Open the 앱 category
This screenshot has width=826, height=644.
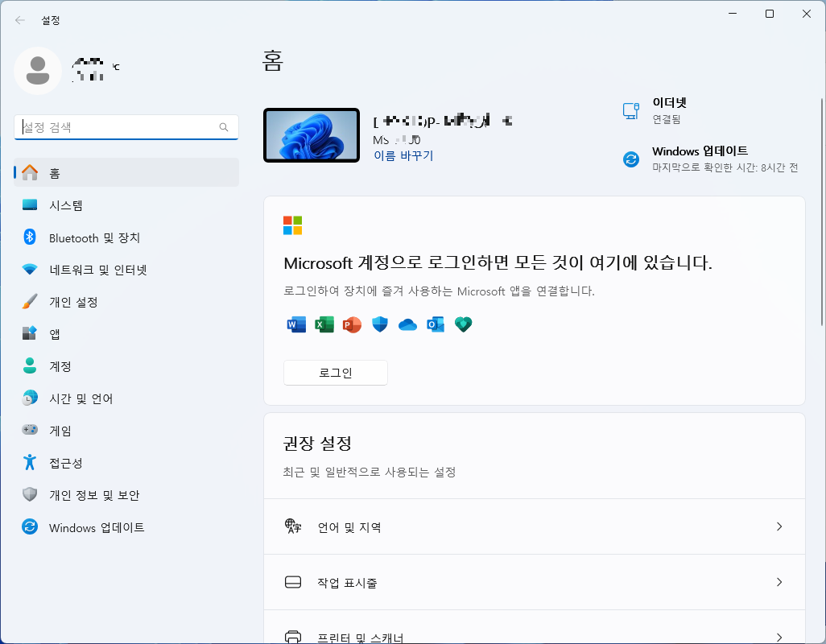(126, 334)
